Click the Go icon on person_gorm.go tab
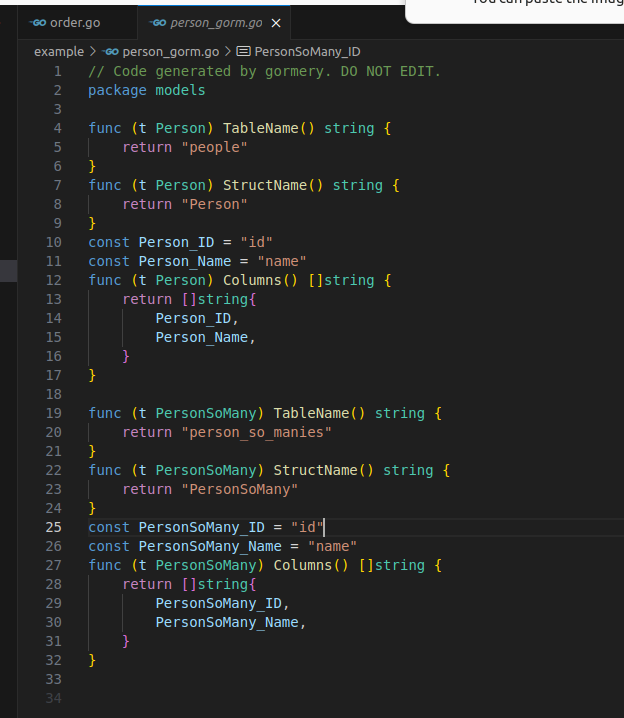The width and height of the screenshot is (624, 718). [157, 22]
